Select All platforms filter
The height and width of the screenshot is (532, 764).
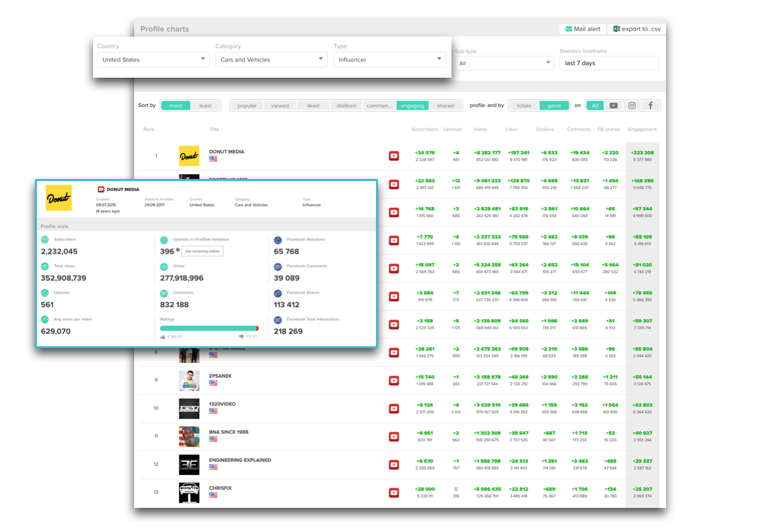[595, 106]
